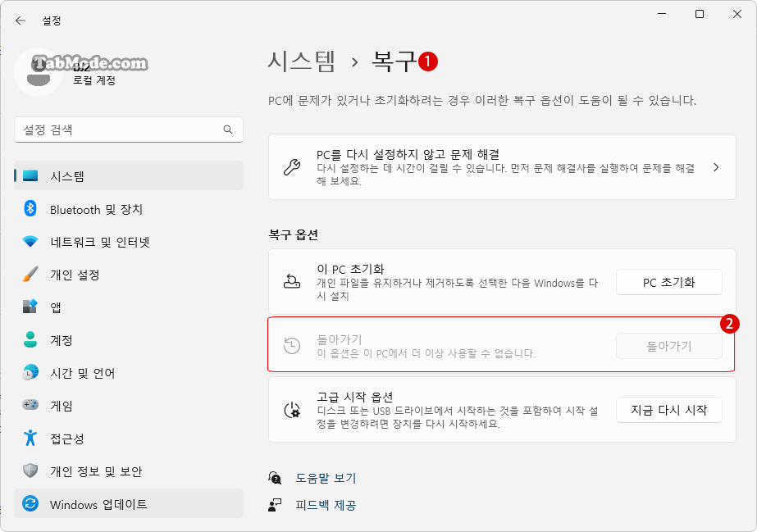The image size is (757, 532).
Task: Click the person icon beside 계정
Action: [30, 339]
